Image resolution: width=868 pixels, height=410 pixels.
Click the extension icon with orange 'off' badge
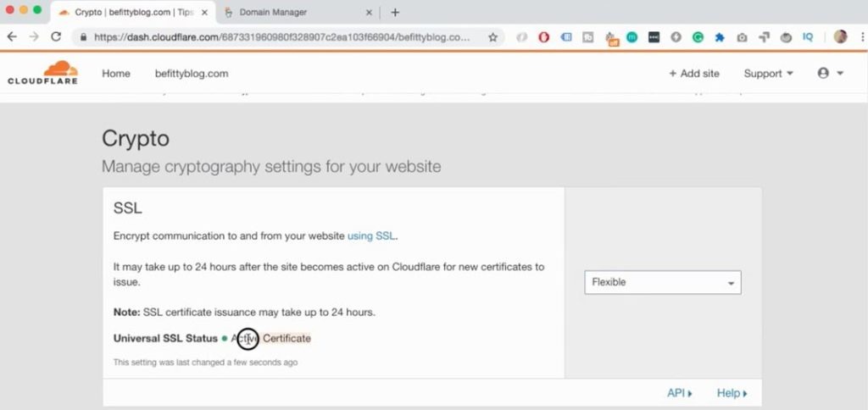pyautogui.click(x=611, y=38)
